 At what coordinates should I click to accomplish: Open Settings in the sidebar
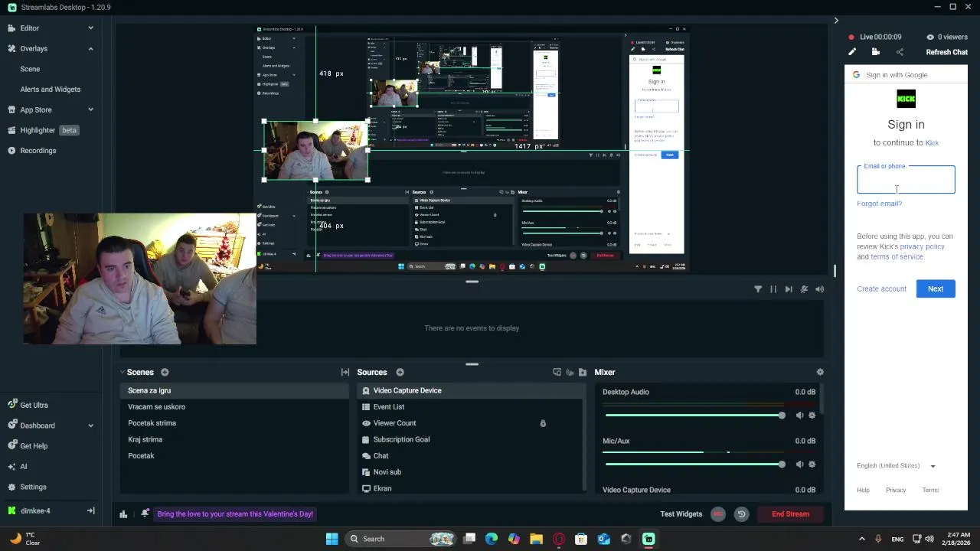pos(27,487)
